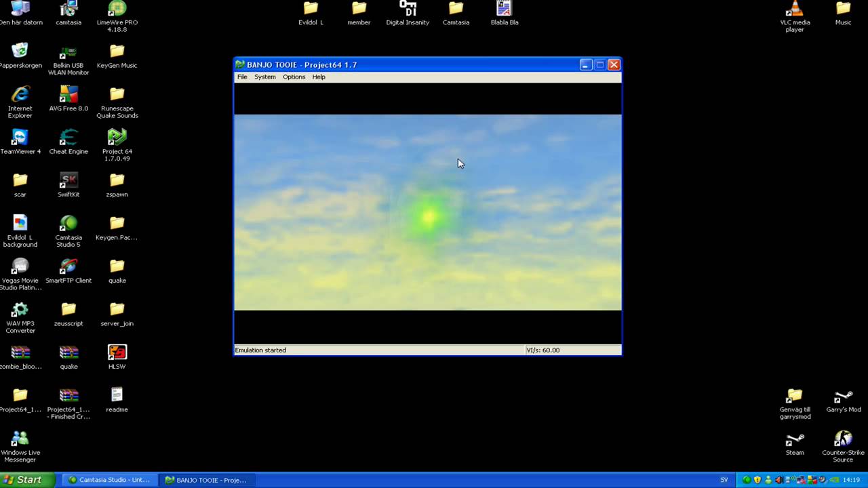Open the System menu in Project64
Image resolution: width=868 pixels, height=488 pixels.
pos(265,77)
